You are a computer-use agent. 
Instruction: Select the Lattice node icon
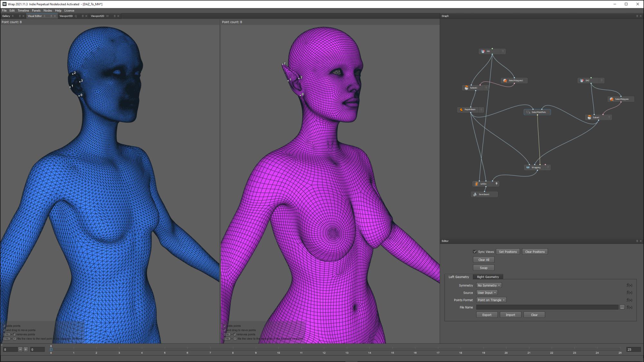[477, 184]
